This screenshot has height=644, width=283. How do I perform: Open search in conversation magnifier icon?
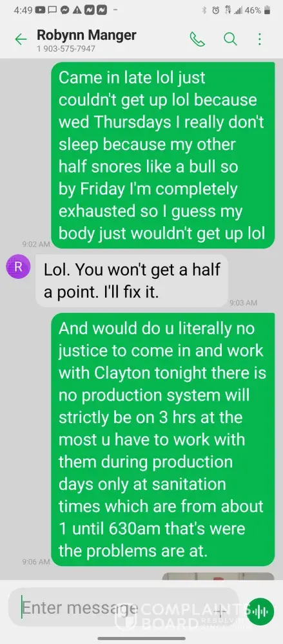tap(230, 39)
